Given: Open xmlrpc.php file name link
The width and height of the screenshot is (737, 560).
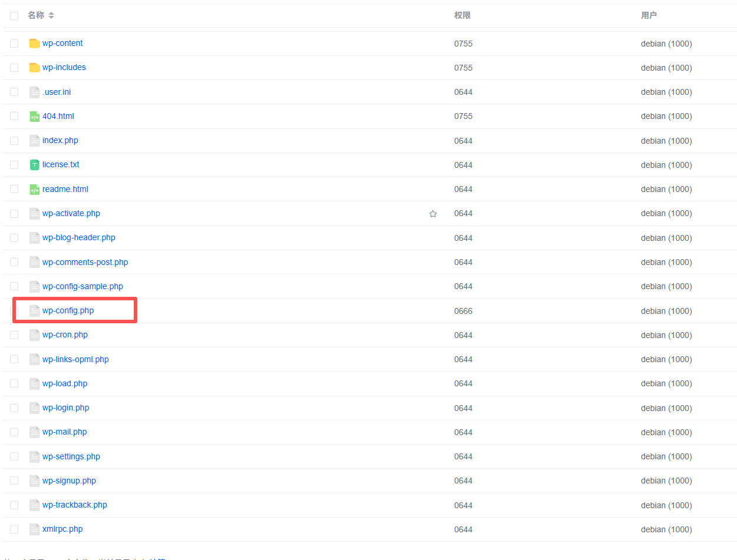Looking at the screenshot, I should coord(62,529).
